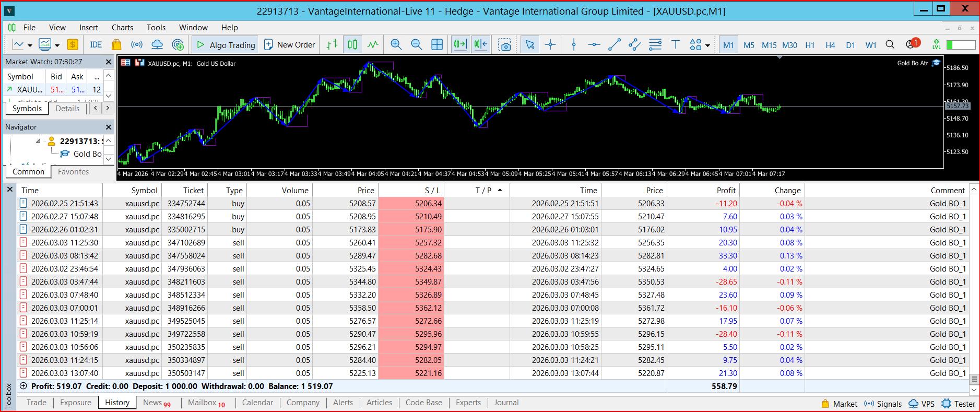This screenshot has width=980, height=412.
Task: Zoom in the chart
Action: tap(396, 45)
